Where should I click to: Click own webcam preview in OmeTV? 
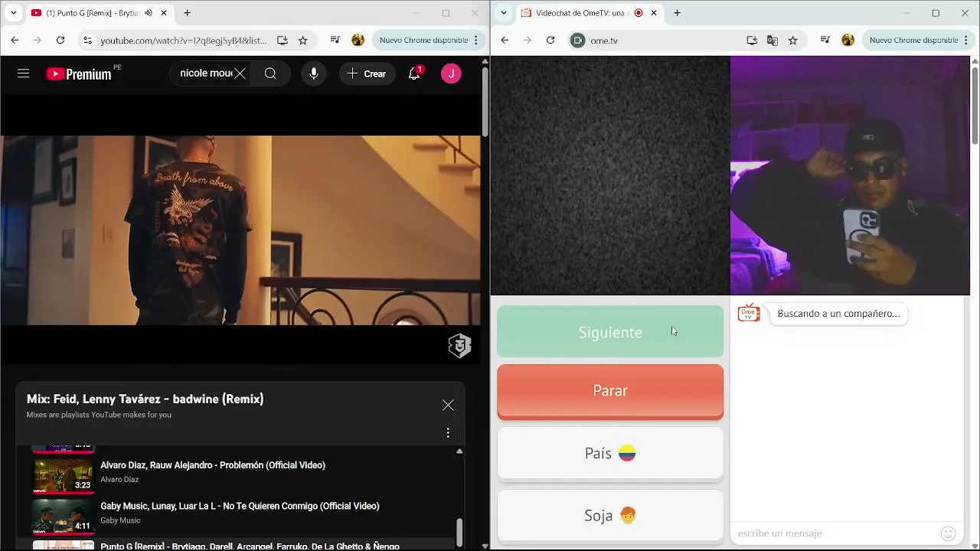(850, 175)
